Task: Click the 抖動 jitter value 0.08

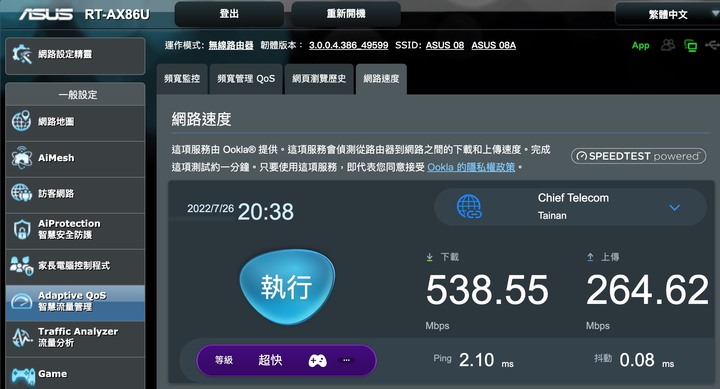Action: [637, 360]
